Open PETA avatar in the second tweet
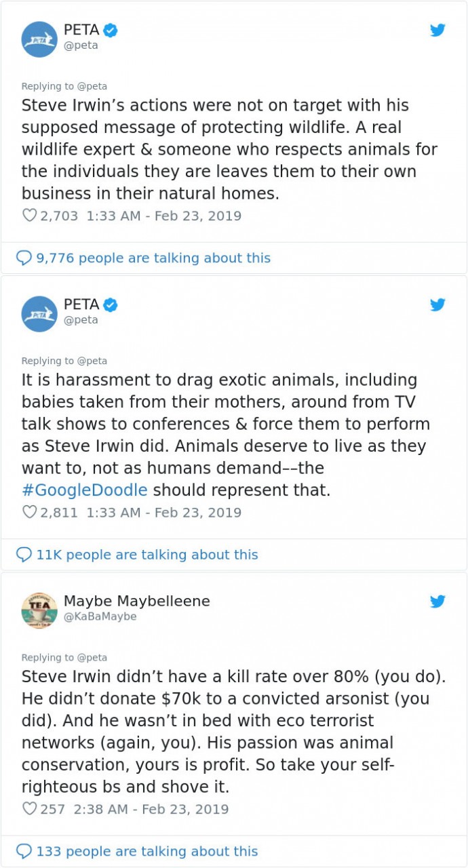The height and width of the screenshot is (868, 468). (x=39, y=314)
